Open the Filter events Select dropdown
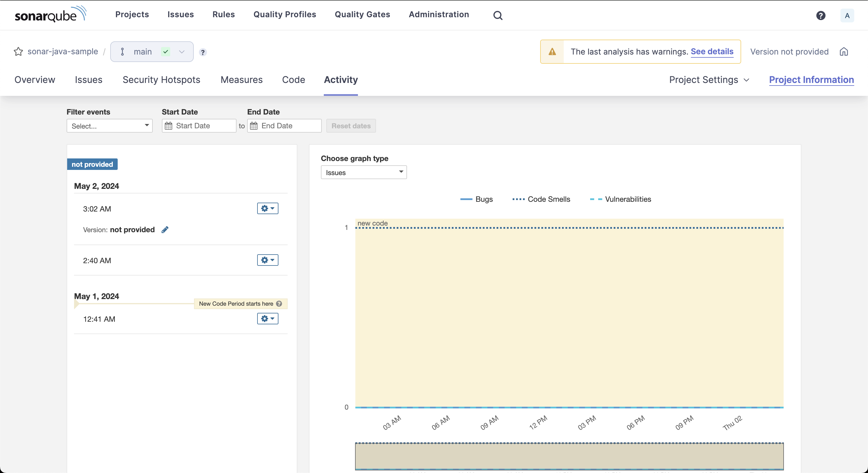This screenshot has width=868, height=473. pyautogui.click(x=109, y=126)
